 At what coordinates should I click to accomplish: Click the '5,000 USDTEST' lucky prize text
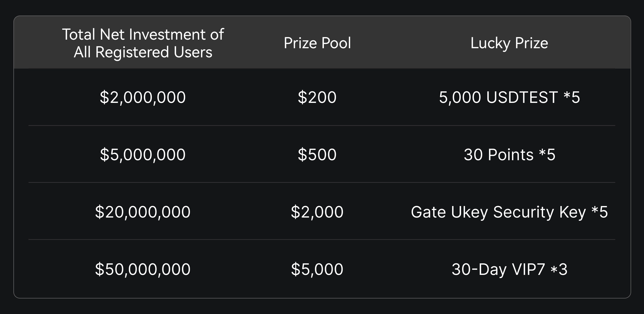pos(498,97)
